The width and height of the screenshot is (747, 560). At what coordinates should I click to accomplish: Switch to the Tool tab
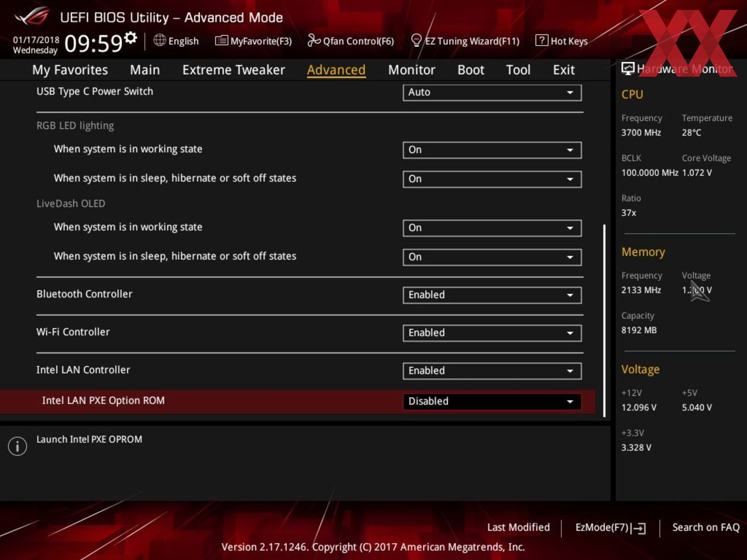coord(518,70)
